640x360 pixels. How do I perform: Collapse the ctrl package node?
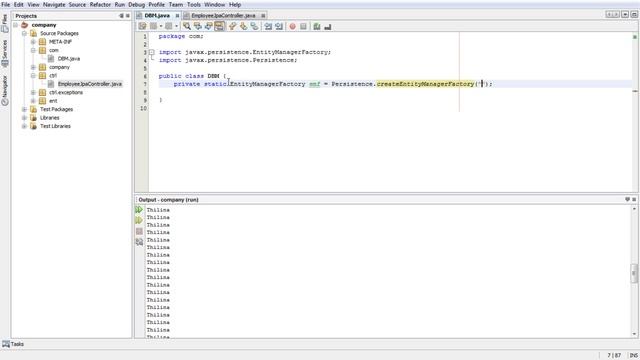(x=33, y=76)
